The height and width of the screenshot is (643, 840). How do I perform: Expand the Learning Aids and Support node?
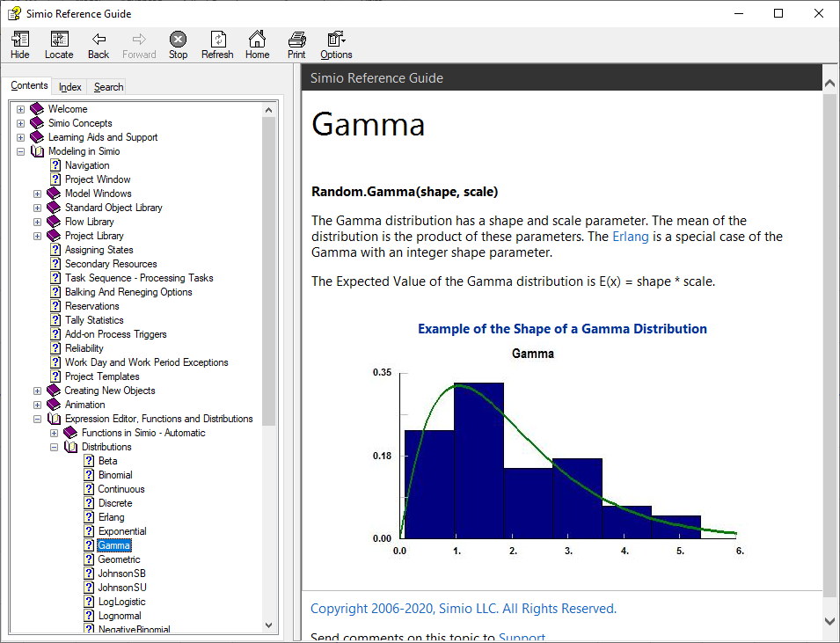(x=20, y=137)
